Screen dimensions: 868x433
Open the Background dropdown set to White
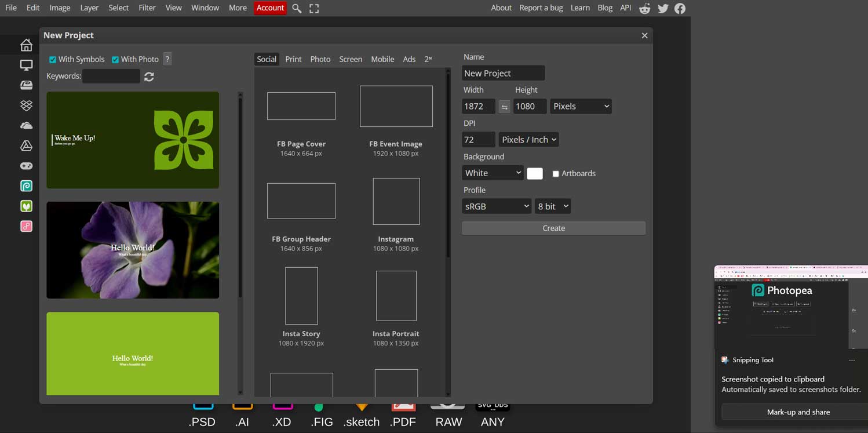(x=492, y=172)
